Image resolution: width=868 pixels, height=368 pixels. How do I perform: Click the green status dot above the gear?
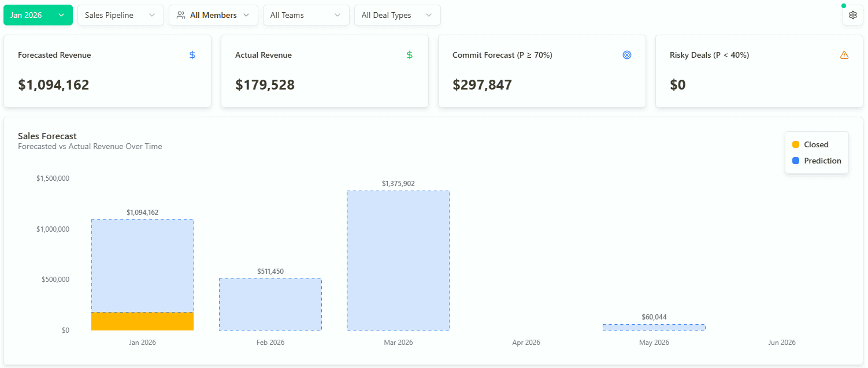pos(843,5)
